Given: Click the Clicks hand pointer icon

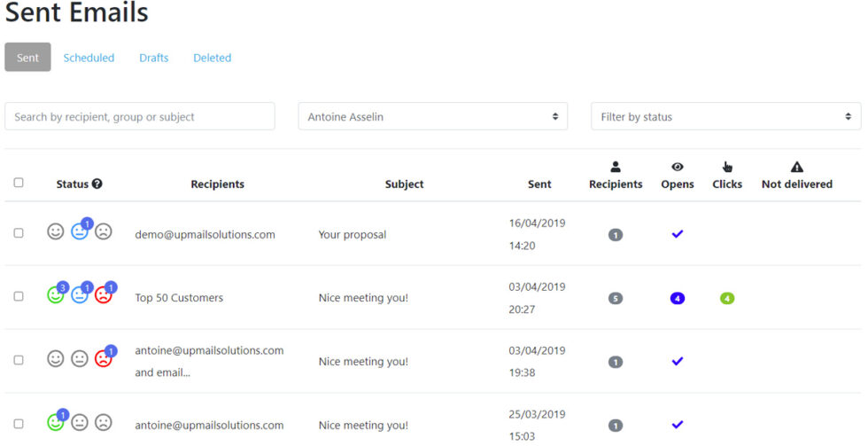Looking at the screenshot, I should [x=727, y=167].
